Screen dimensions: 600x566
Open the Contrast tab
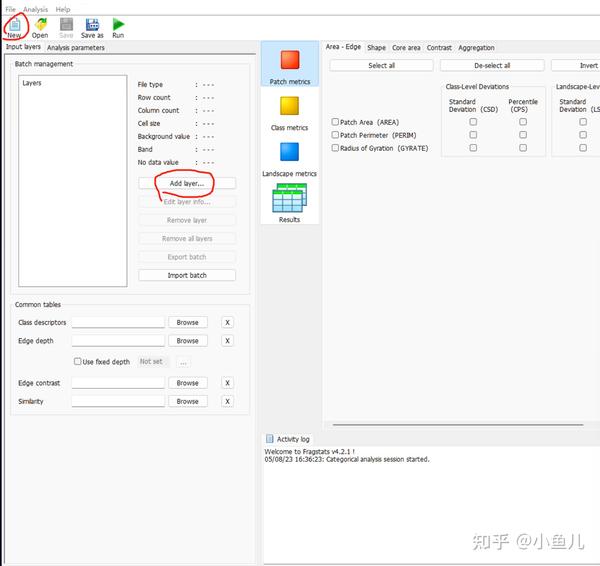[x=439, y=47]
